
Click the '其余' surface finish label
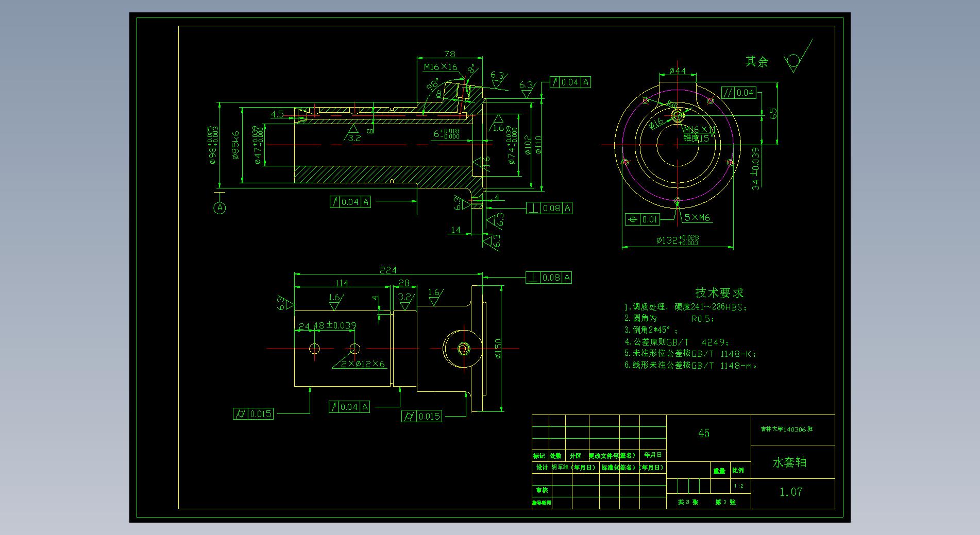[757, 62]
